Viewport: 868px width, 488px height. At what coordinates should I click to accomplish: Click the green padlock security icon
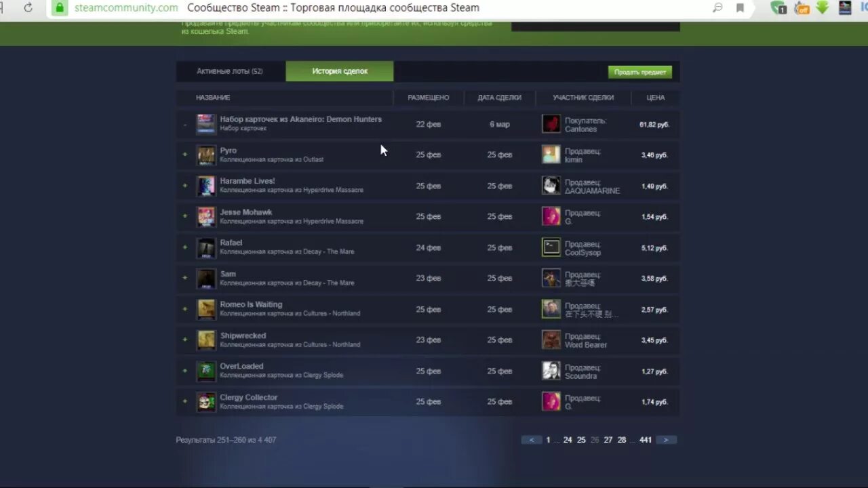[x=60, y=8]
